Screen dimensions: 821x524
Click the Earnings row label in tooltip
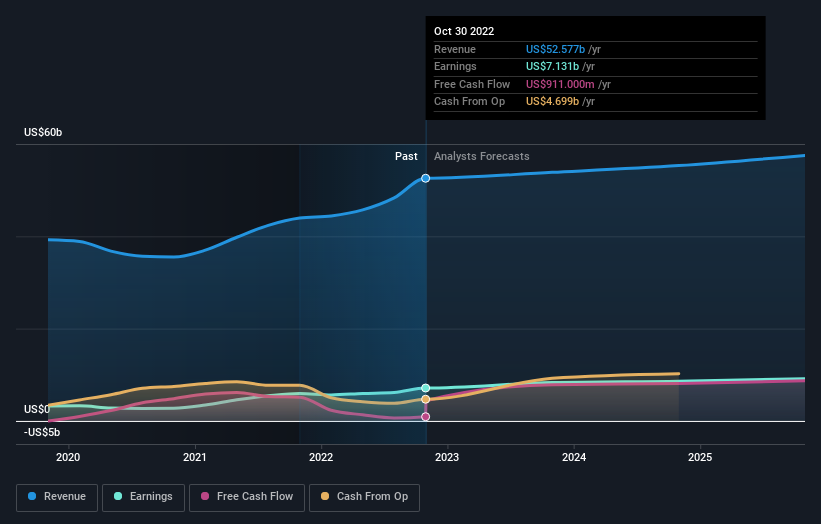tap(455, 66)
